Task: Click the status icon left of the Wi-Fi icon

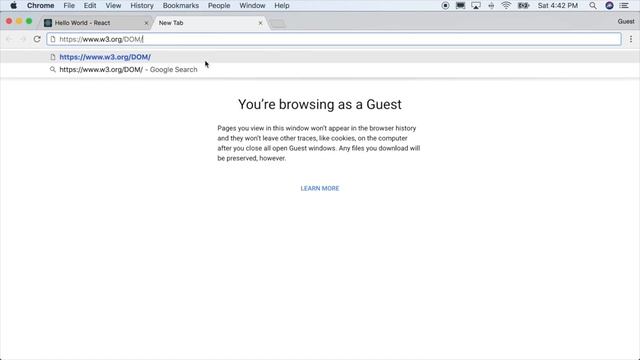Action: pyautogui.click(x=491, y=5)
